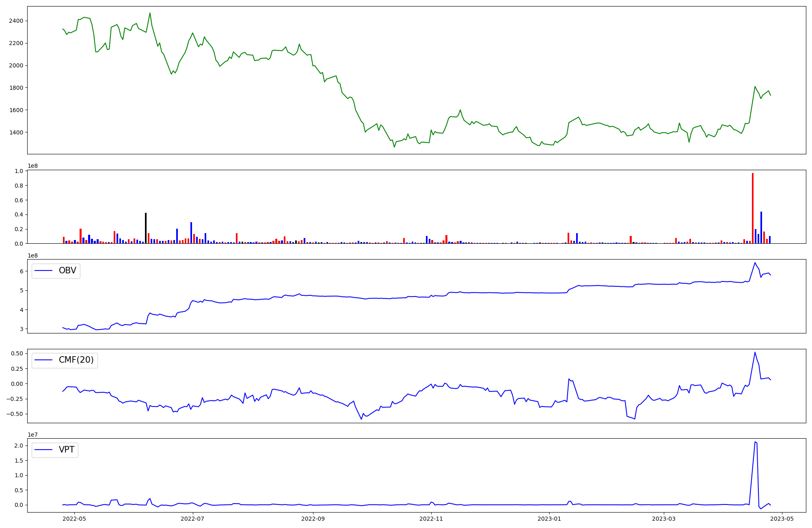Click the −0.25 tick on the CMF axis
812x528 pixels.
tap(15, 399)
